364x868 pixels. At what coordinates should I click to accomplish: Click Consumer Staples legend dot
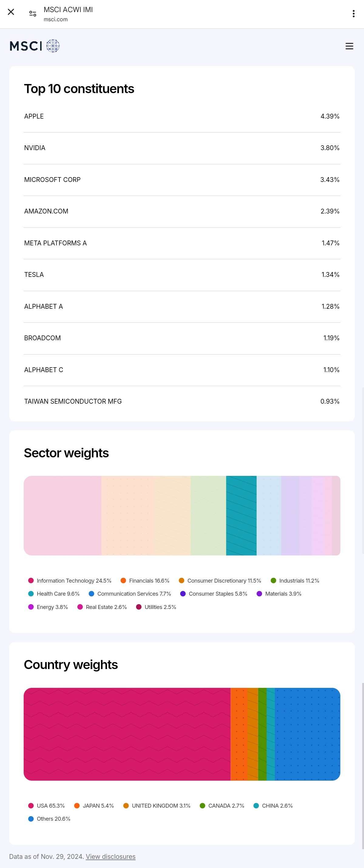[183, 594]
